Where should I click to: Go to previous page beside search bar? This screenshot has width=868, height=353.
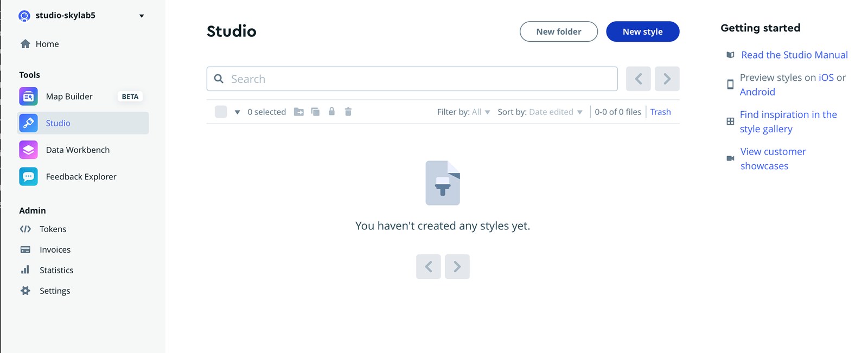click(639, 79)
